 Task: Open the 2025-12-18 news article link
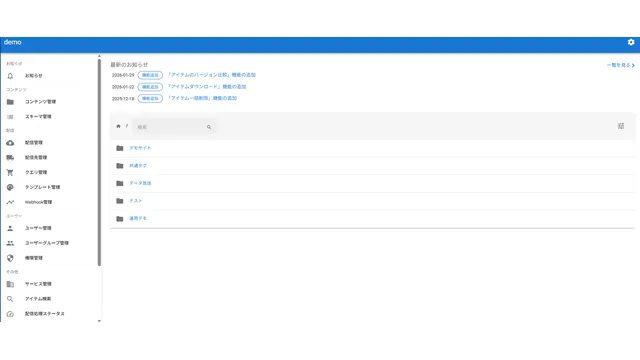point(202,98)
